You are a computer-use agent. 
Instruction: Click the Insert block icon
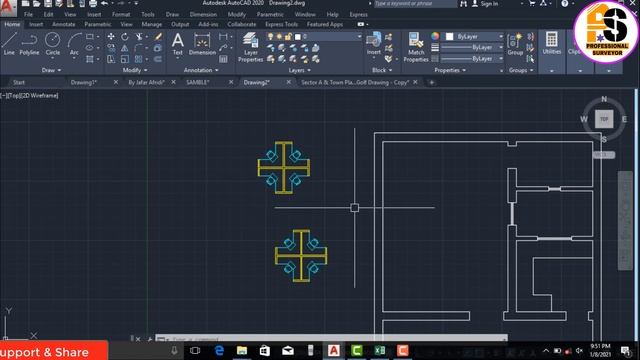click(373, 44)
